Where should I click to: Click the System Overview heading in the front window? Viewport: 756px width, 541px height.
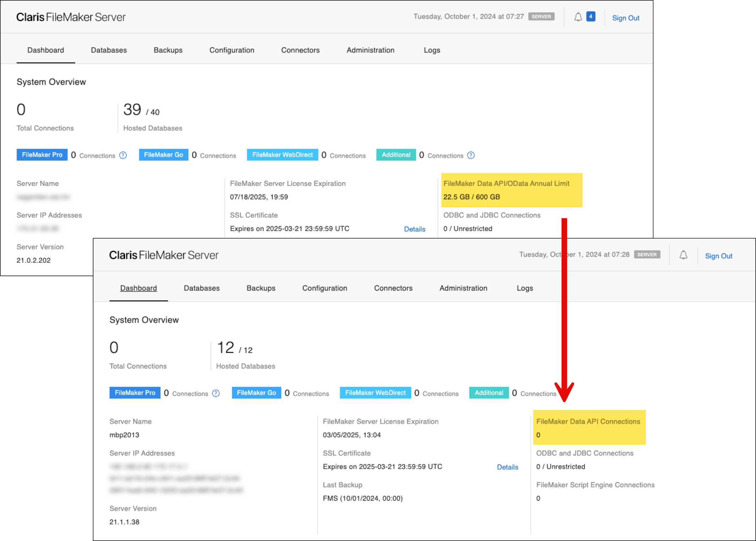point(144,320)
